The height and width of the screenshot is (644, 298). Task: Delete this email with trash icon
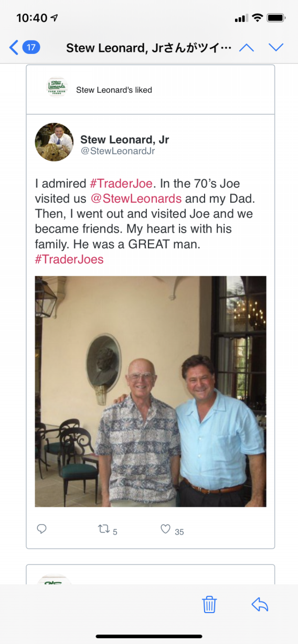click(x=209, y=604)
